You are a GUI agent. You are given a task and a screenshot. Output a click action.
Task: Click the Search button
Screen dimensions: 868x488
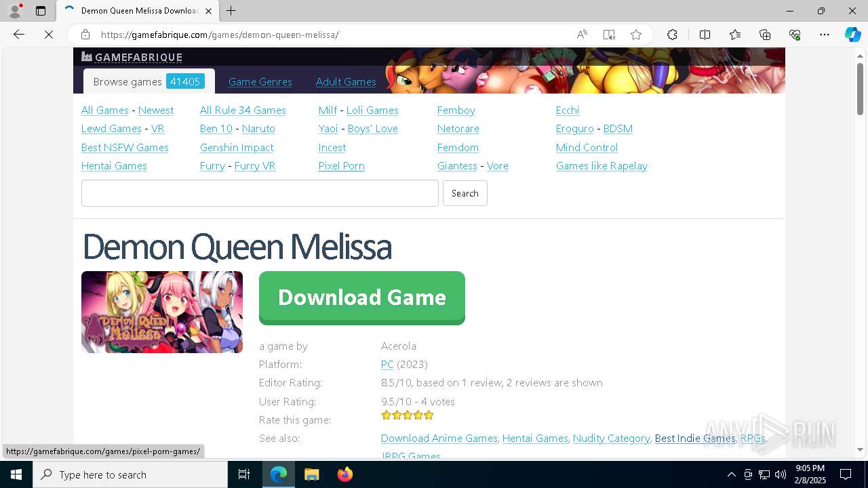click(x=465, y=193)
